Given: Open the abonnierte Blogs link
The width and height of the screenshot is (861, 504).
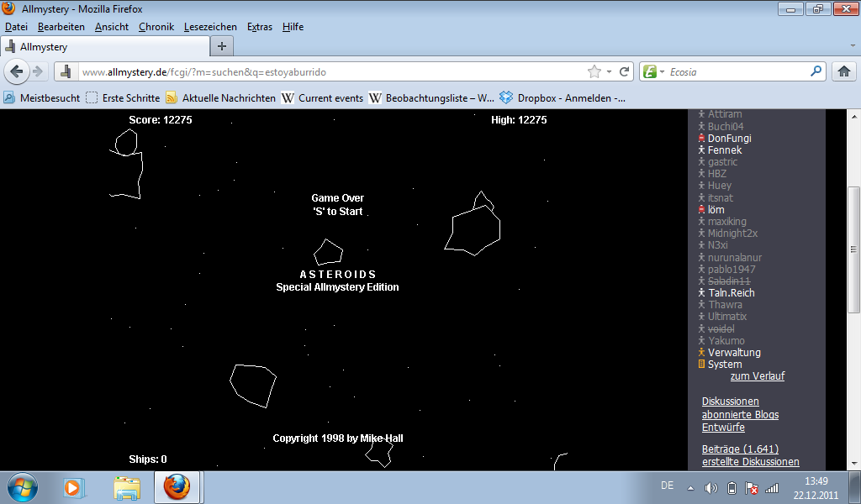Looking at the screenshot, I should coord(740,415).
